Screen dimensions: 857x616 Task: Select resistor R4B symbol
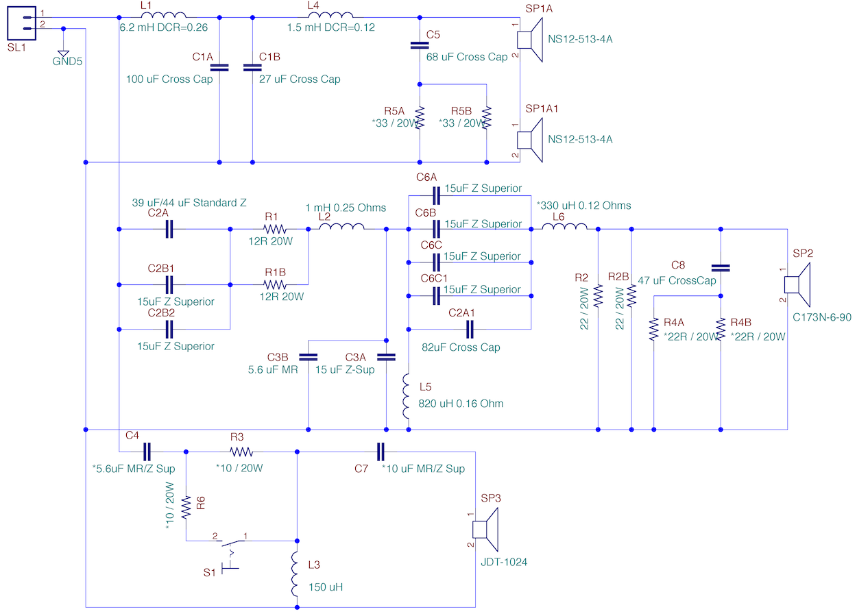click(721, 329)
